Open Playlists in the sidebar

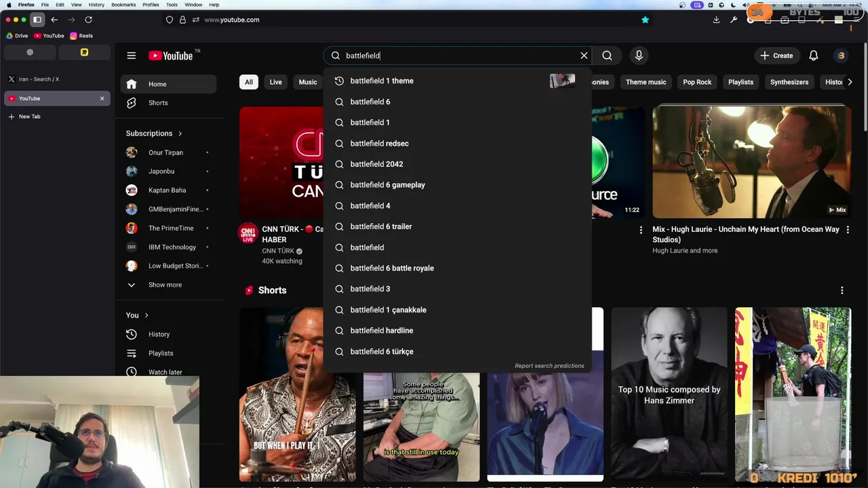pyautogui.click(x=169, y=353)
